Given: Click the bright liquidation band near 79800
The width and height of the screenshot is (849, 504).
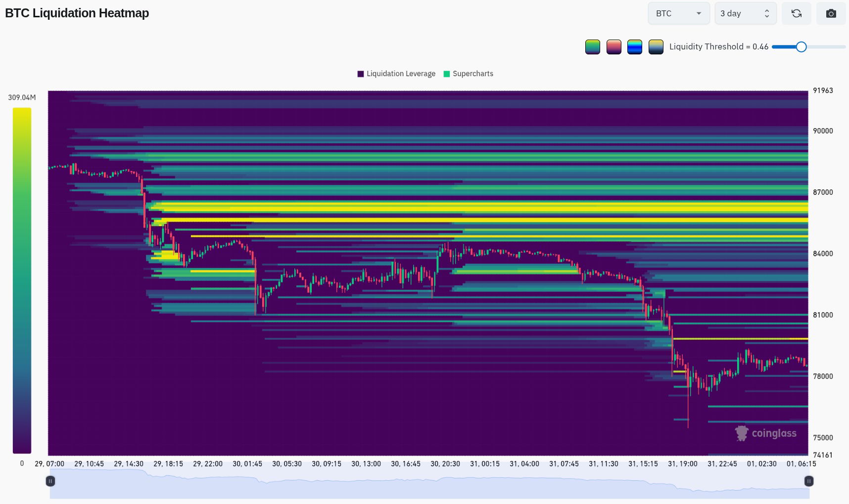Looking at the screenshot, I should pos(740,339).
